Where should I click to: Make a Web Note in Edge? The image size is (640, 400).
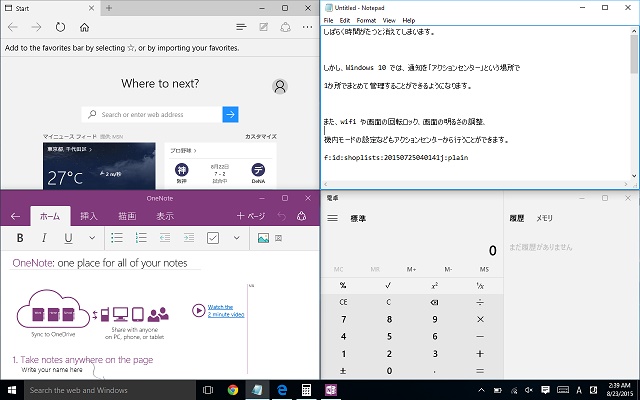click(264, 27)
